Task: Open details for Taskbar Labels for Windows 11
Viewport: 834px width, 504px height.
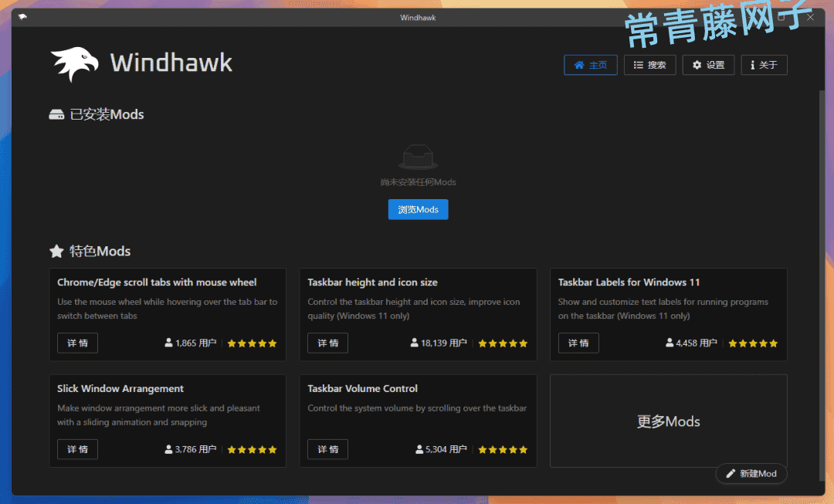Action: click(578, 343)
